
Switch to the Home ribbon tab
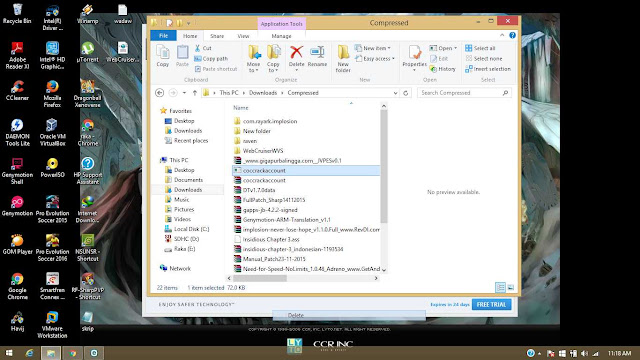[x=190, y=36]
